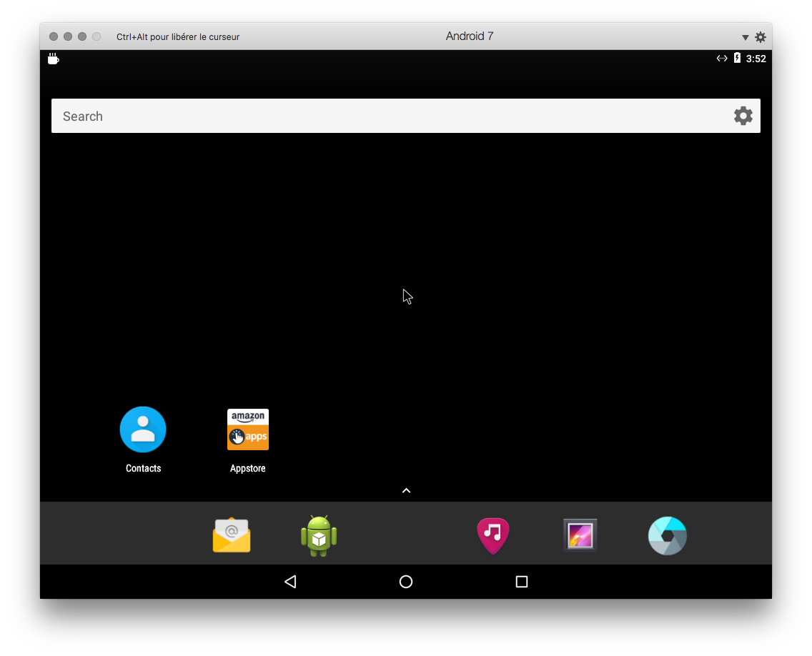Open the Gallery app in the dock
Viewport: 812px width, 656px height.
580,535
